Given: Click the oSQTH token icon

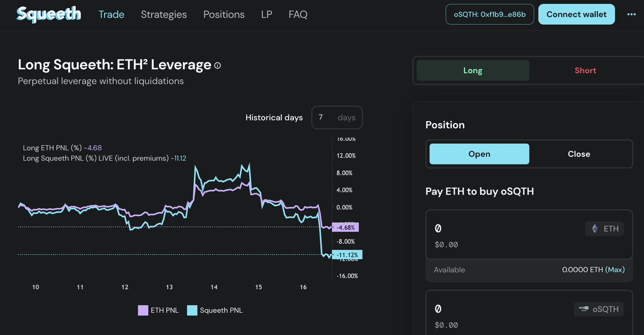Looking at the screenshot, I should point(583,309).
